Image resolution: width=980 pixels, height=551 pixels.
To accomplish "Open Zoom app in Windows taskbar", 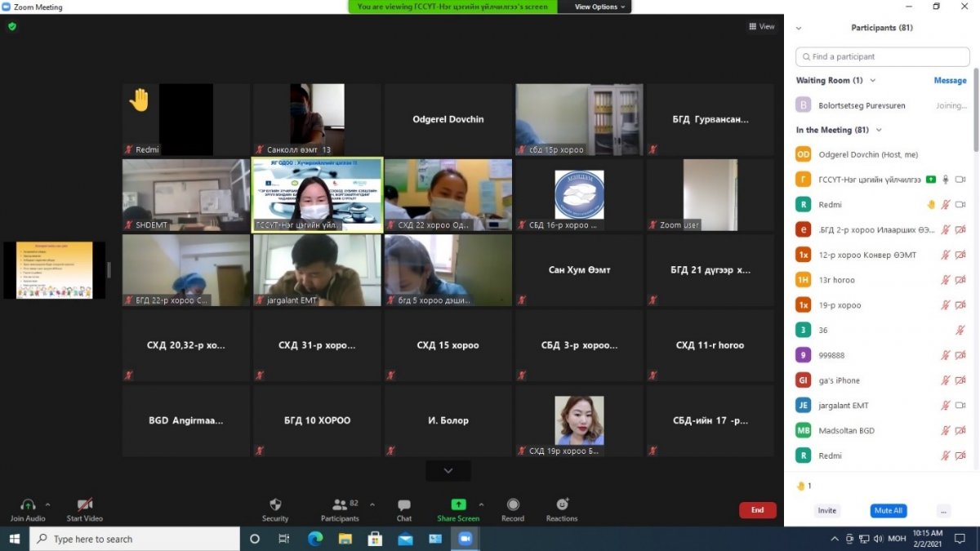I will click(465, 539).
